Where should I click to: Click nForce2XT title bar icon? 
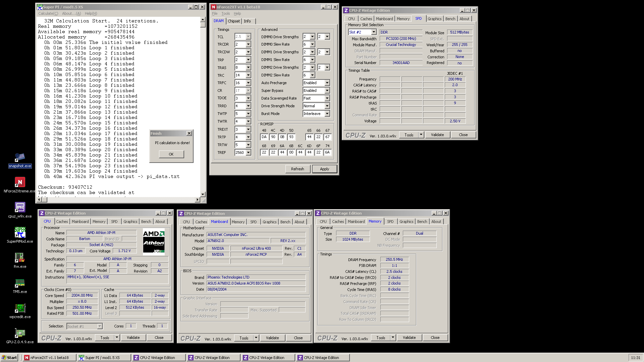click(213, 7)
